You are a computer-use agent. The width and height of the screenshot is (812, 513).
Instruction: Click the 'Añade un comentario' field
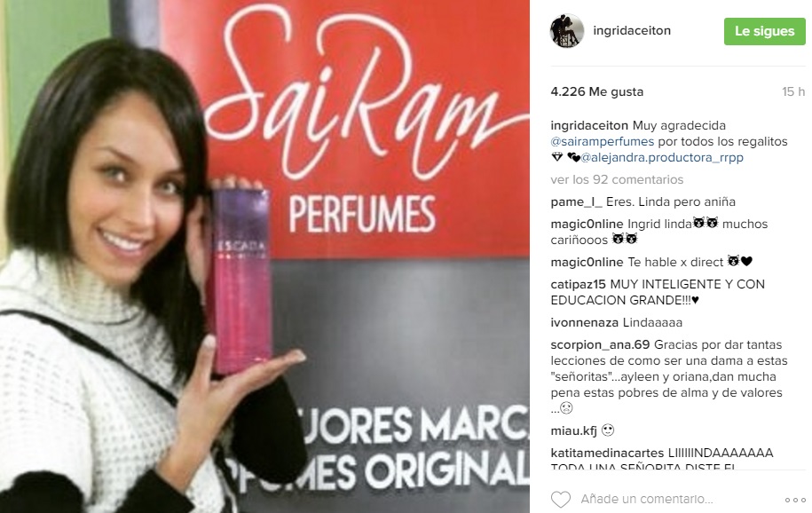pyautogui.click(x=647, y=499)
